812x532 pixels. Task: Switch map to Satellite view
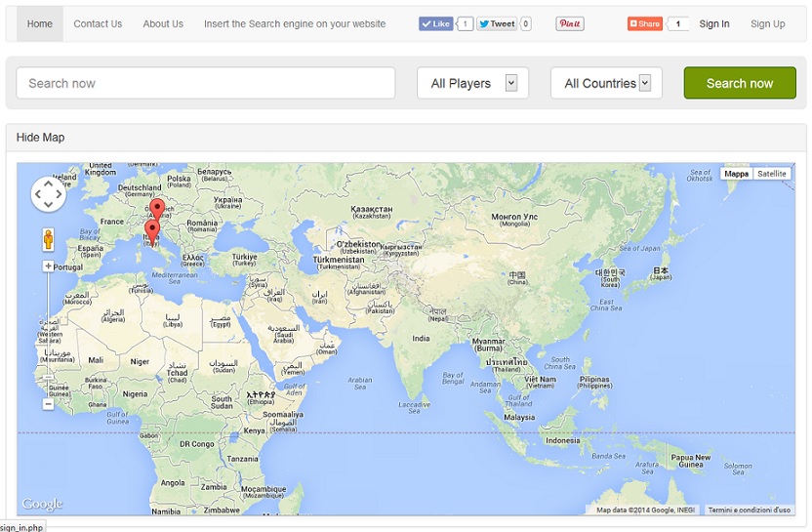click(772, 174)
